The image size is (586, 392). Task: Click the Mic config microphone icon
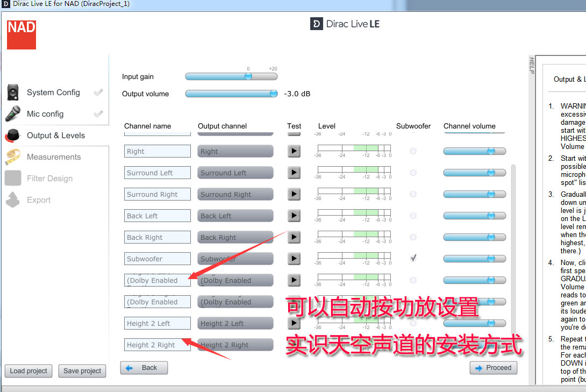click(x=13, y=113)
